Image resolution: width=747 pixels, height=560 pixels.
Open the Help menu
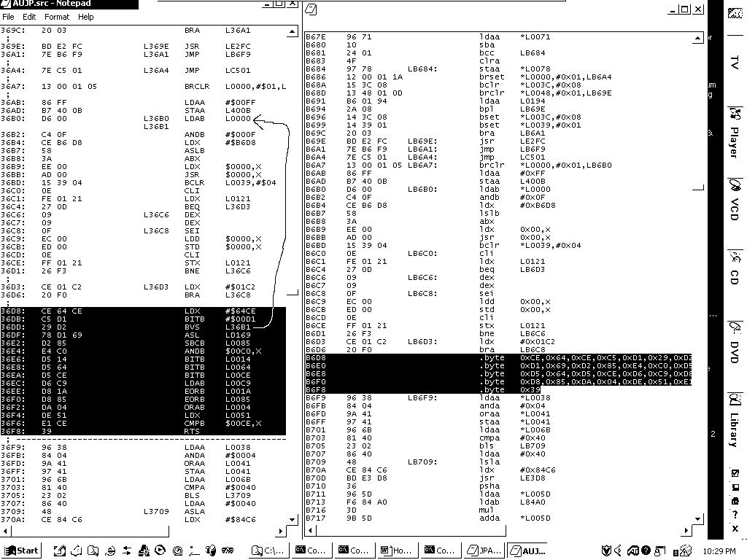coord(86,17)
